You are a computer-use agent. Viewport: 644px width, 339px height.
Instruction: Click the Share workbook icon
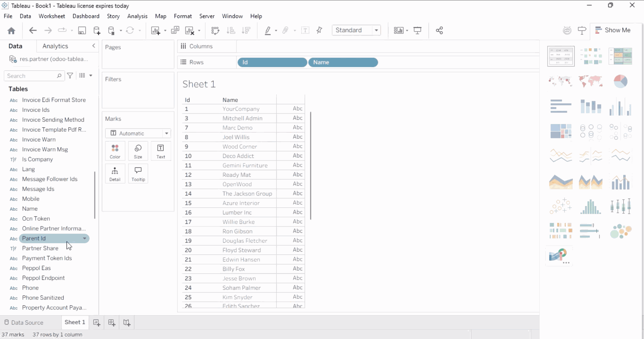coord(439,31)
